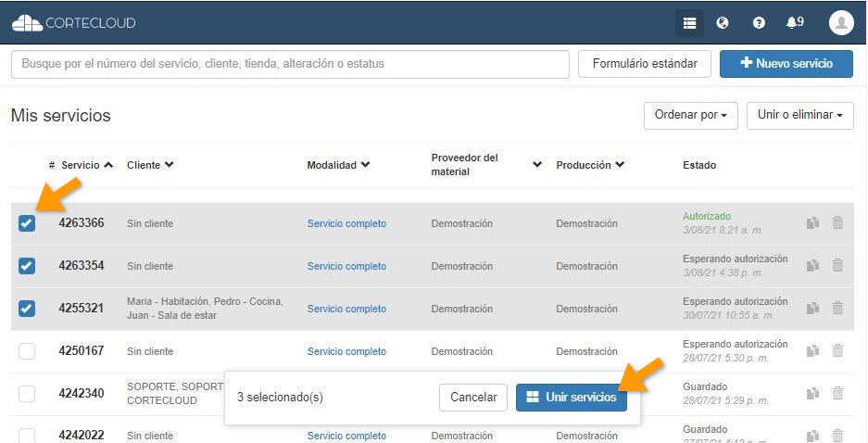Sort by the Servicio column header
868x443 pixels.
coord(81,165)
